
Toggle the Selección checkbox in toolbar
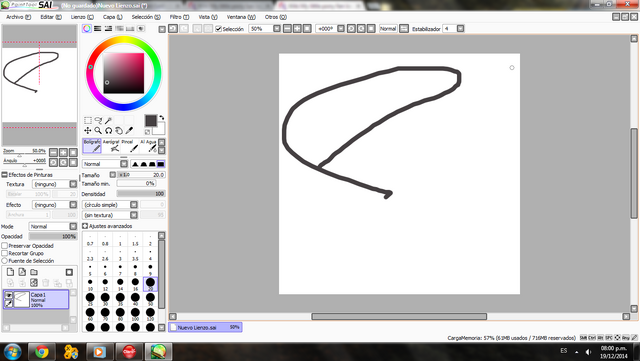pyautogui.click(x=218, y=29)
